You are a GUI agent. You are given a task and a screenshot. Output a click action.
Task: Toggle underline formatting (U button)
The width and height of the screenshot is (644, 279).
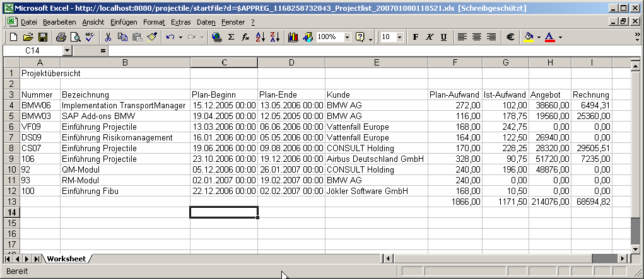(x=443, y=37)
